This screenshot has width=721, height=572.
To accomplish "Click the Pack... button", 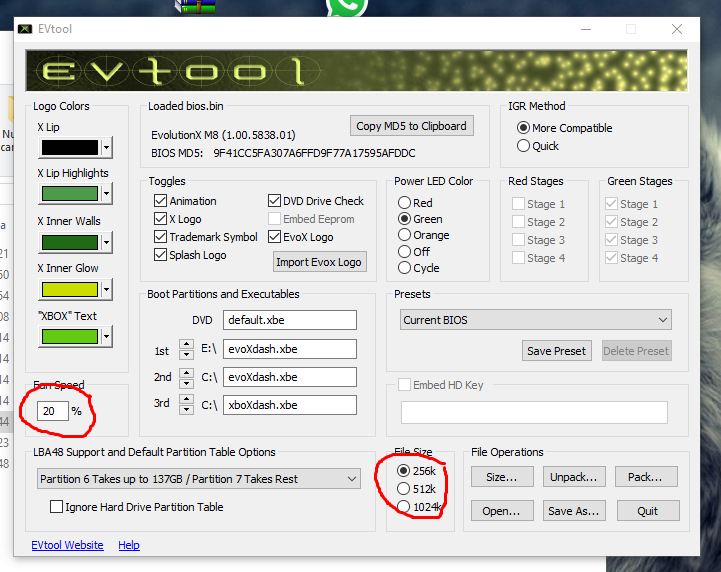I will [x=646, y=477].
